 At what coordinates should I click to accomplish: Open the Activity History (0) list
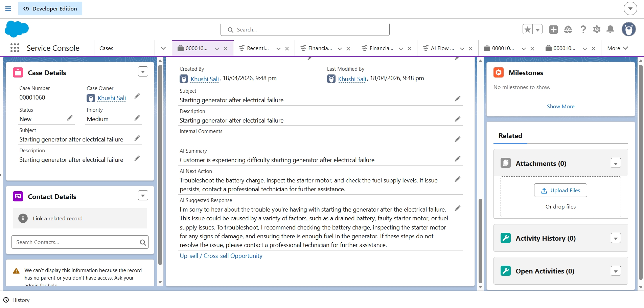(x=546, y=238)
